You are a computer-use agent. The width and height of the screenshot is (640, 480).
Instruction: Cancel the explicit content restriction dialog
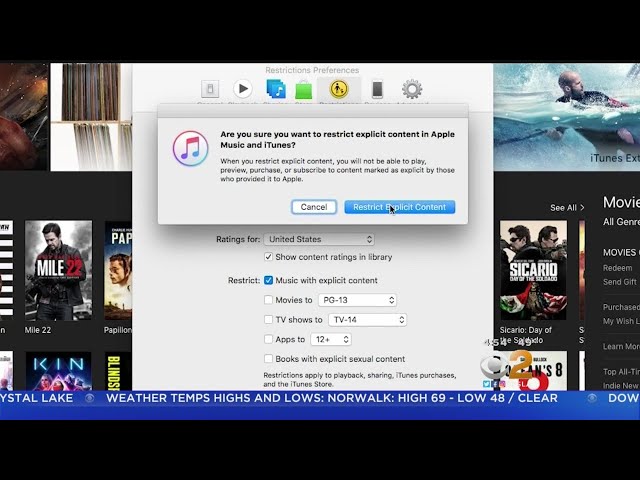tap(314, 207)
